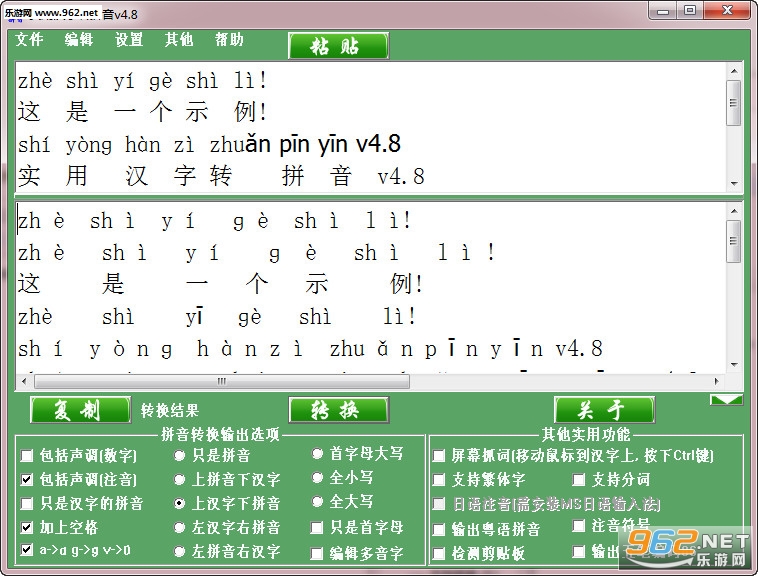Screen dimensions: 758x576
Task: Open the 帮助 menu
Action: (x=229, y=39)
